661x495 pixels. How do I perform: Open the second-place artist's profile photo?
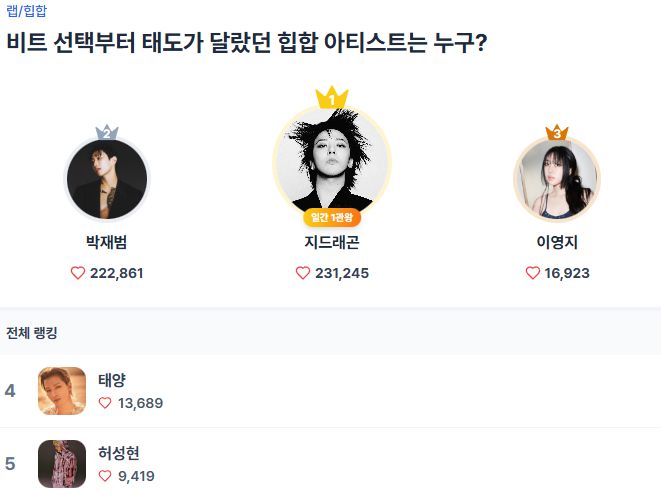107,180
